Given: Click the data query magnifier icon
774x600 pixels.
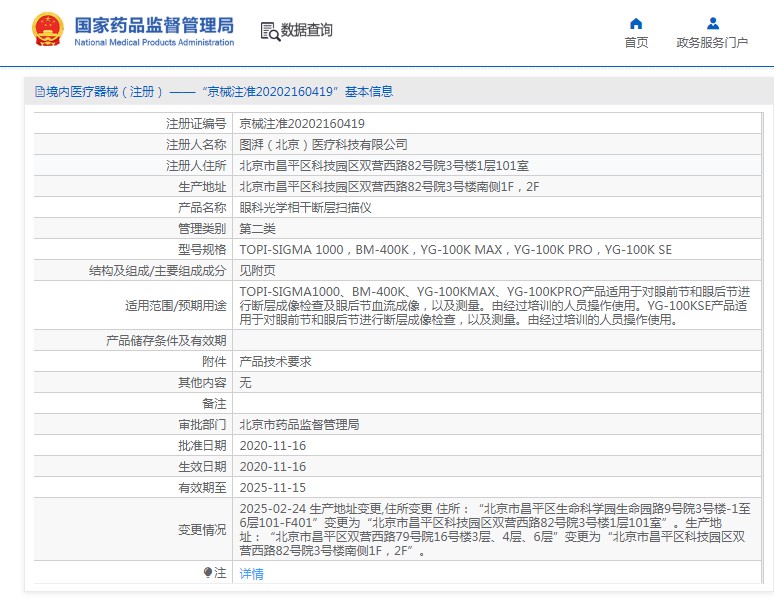Looking at the screenshot, I should coord(269,31).
